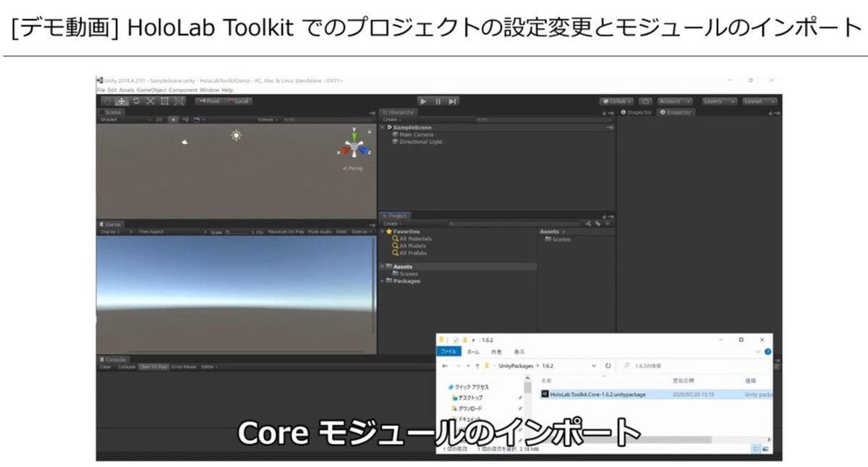
Task: Collapse the Assets folder in Project
Action: tap(383, 267)
